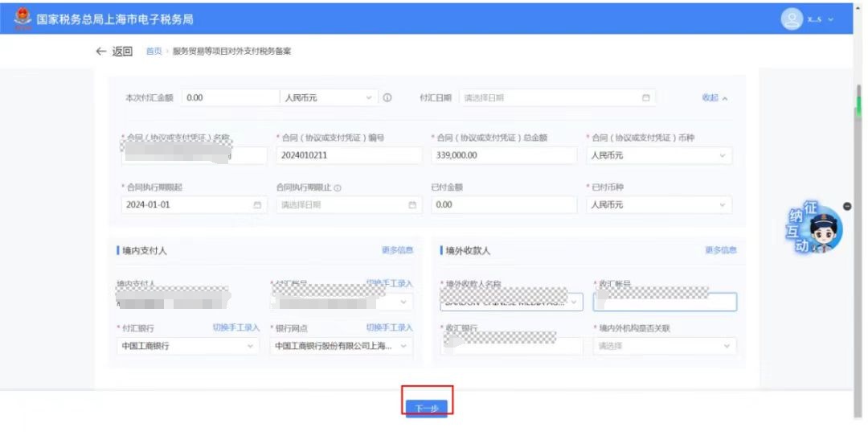Viewport: 868px width, 432px height.
Task: Open calendar icon in 付汇日期 field
Action: click(645, 97)
